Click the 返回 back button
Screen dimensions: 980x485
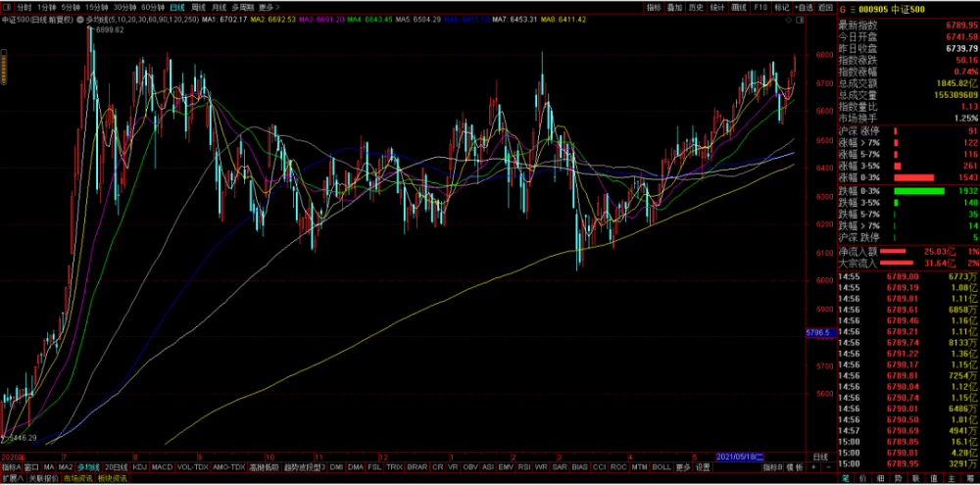825,8
